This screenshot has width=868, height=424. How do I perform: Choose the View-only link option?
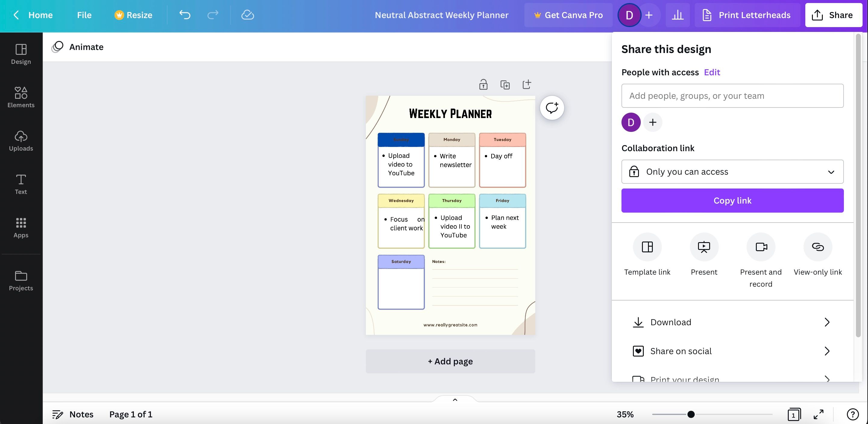[x=817, y=247]
